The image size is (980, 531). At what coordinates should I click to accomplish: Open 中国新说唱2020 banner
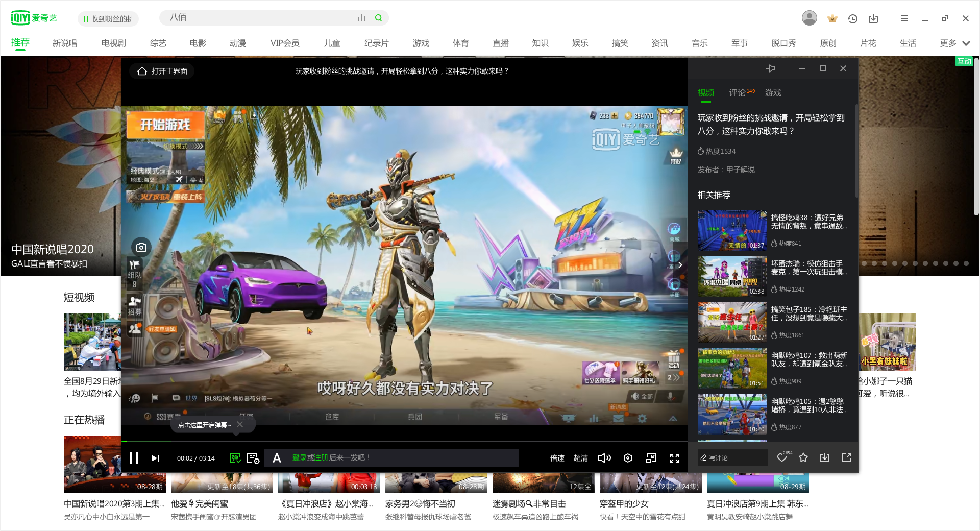pos(53,249)
